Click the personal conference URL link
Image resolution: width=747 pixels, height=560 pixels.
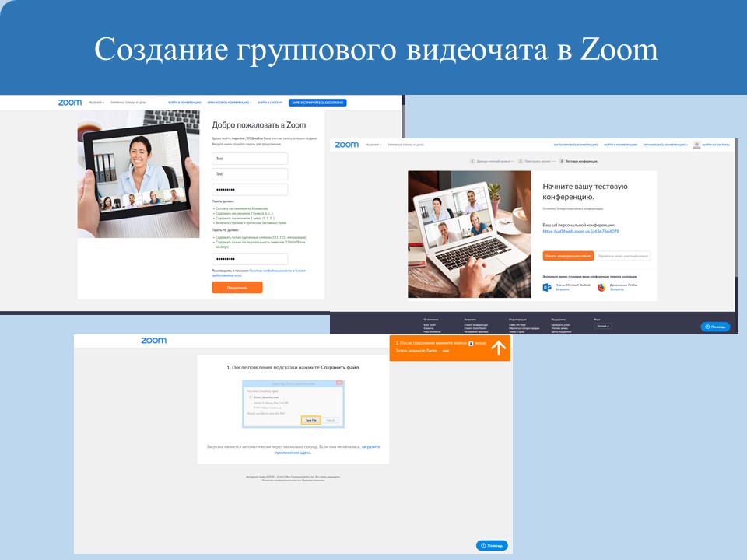[x=580, y=232]
